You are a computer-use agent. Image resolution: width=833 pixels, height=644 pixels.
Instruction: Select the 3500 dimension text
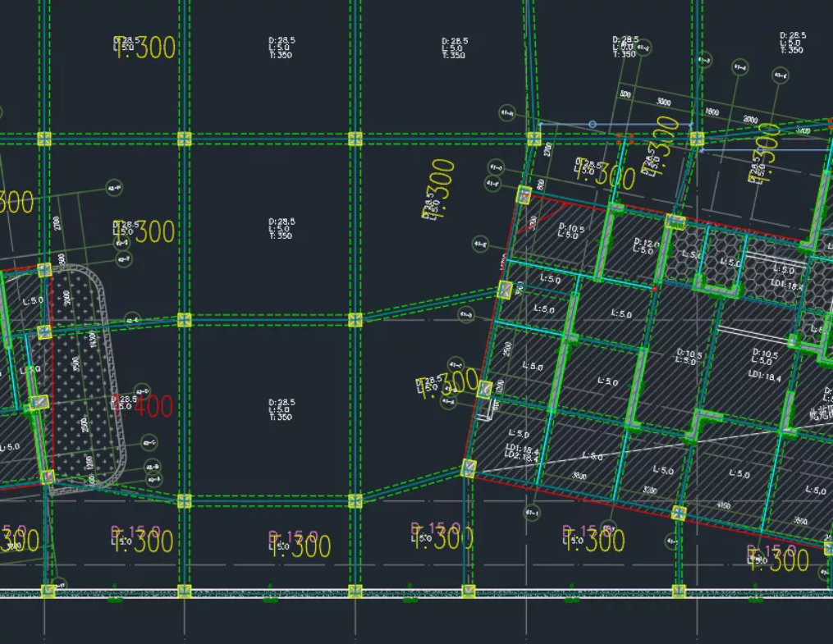(x=801, y=521)
